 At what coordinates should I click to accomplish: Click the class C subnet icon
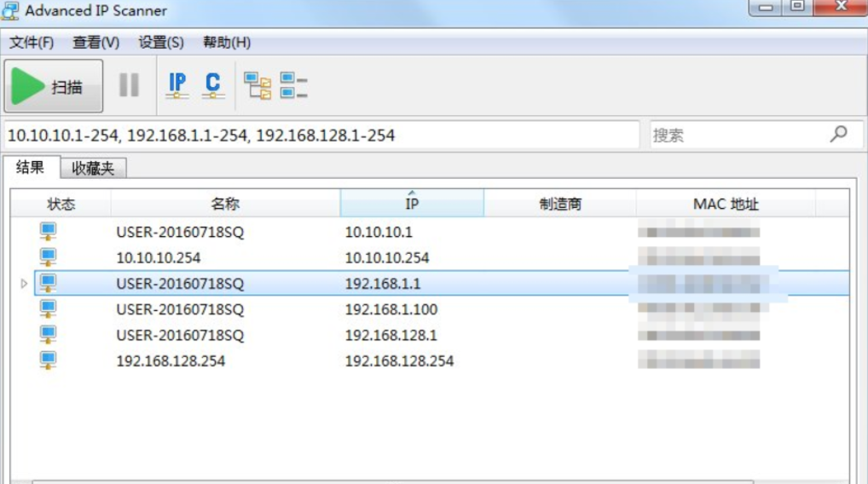pos(213,86)
